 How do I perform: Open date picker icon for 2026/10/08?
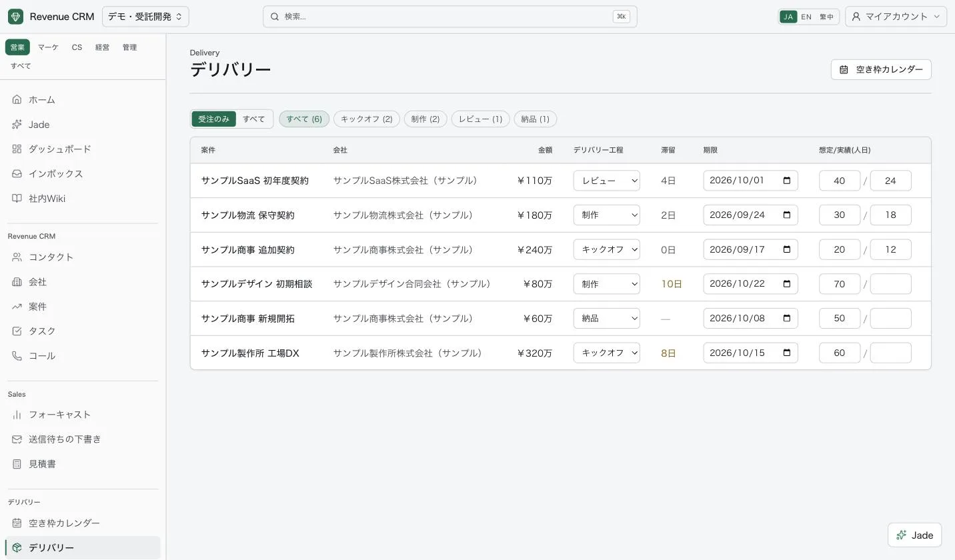(787, 318)
